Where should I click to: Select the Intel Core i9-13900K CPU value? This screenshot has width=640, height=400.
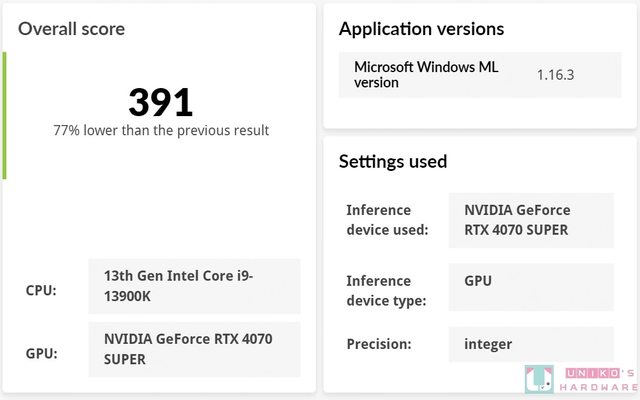click(x=178, y=285)
